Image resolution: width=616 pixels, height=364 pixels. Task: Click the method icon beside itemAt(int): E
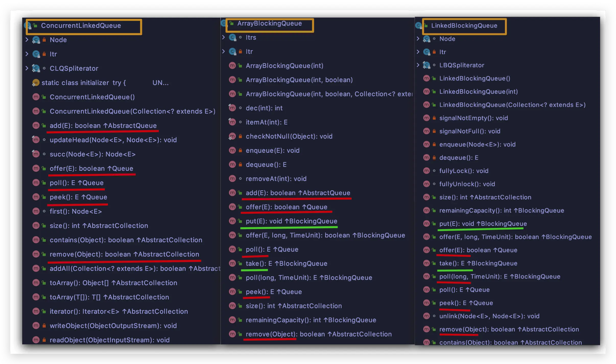pyautogui.click(x=232, y=122)
